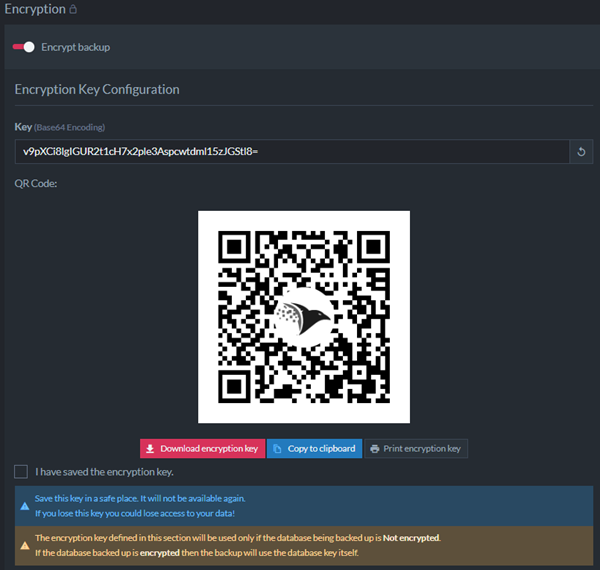Download the encryption key
Viewport: 600px width, 570px height.
pyautogui.click(x=202, y=448)
